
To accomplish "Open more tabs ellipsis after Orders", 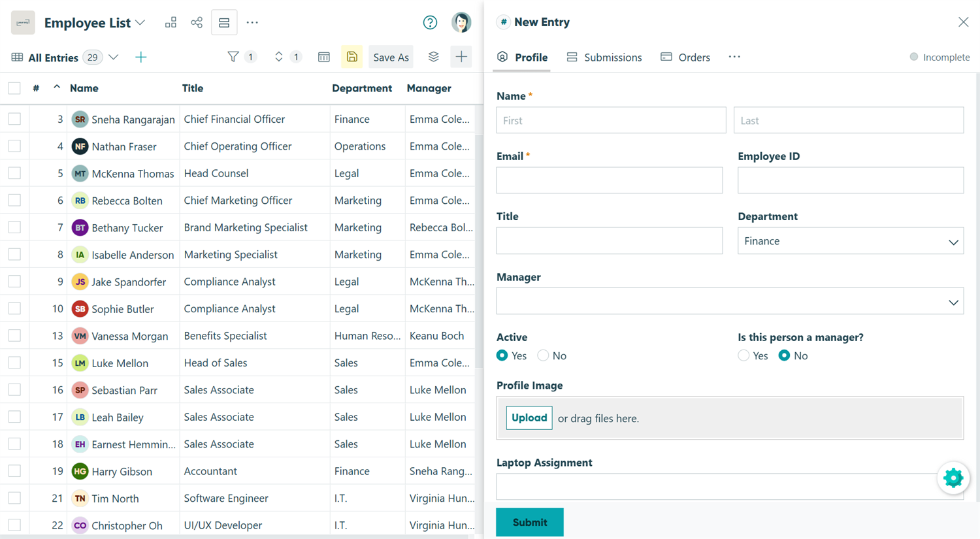I will (734, 57).
